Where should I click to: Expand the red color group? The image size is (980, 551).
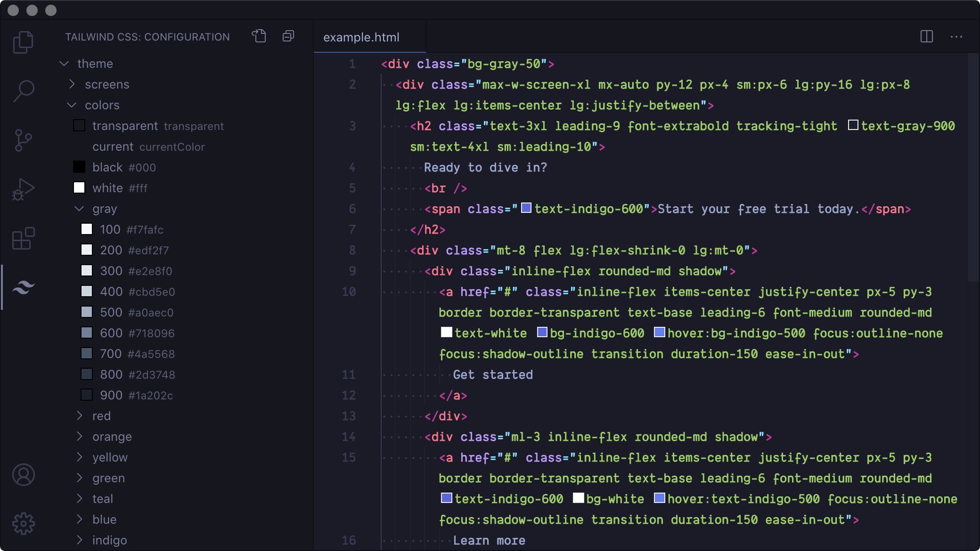79,416
